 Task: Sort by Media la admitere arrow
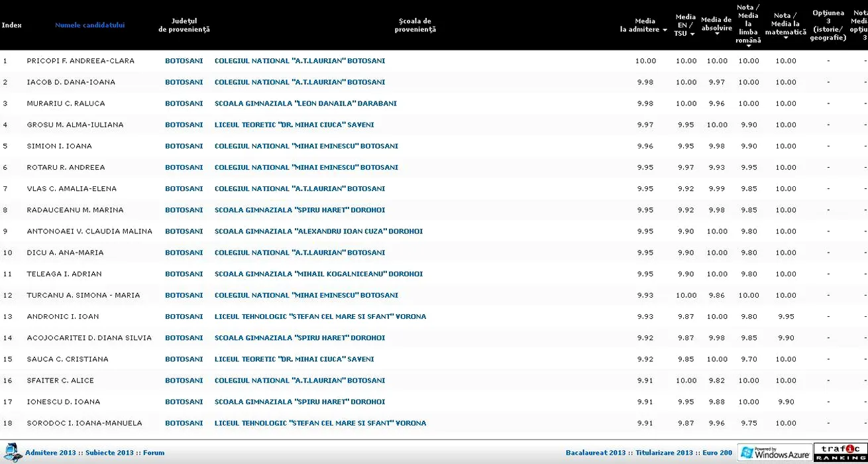pyautogui.click(x=665, y=30)
